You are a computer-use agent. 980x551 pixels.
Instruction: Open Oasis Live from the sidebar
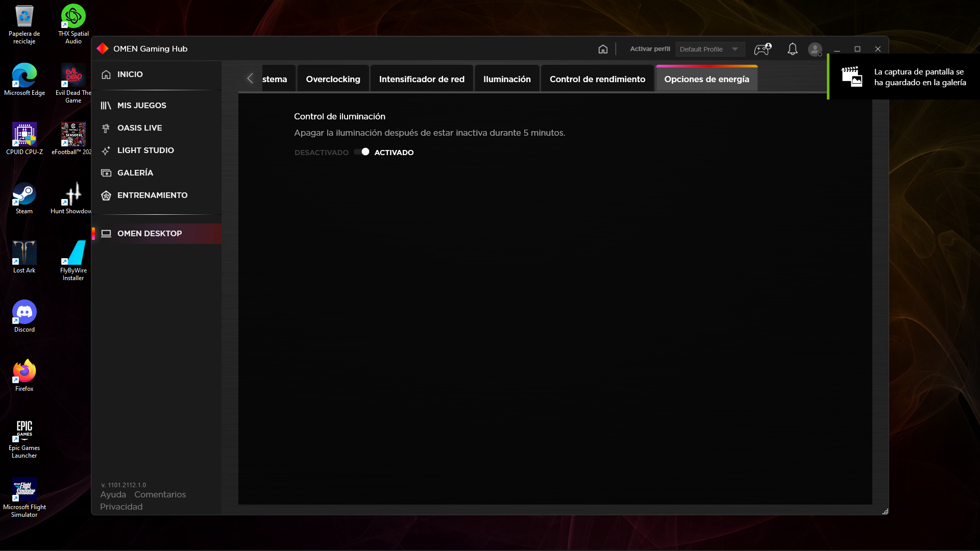[x=139, y=128]
